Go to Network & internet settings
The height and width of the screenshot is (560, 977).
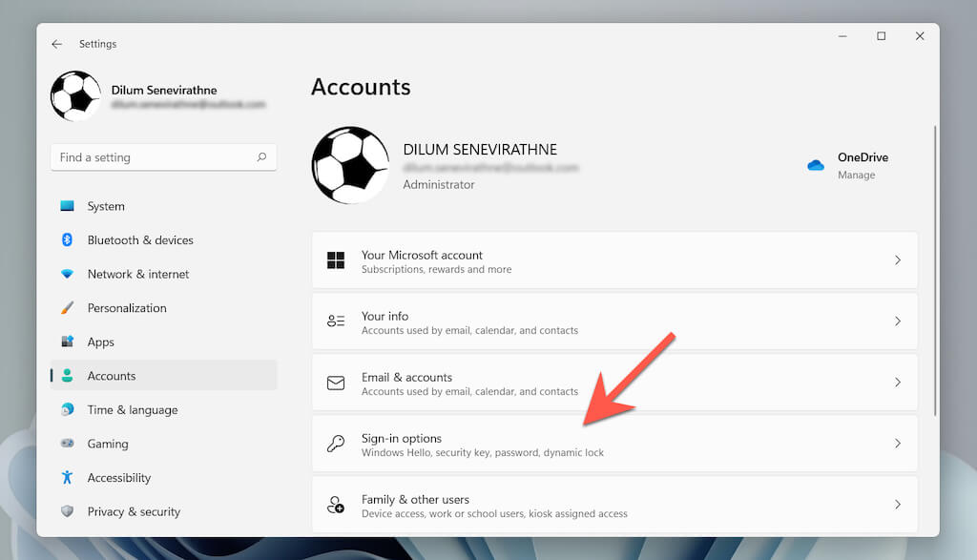164,274
